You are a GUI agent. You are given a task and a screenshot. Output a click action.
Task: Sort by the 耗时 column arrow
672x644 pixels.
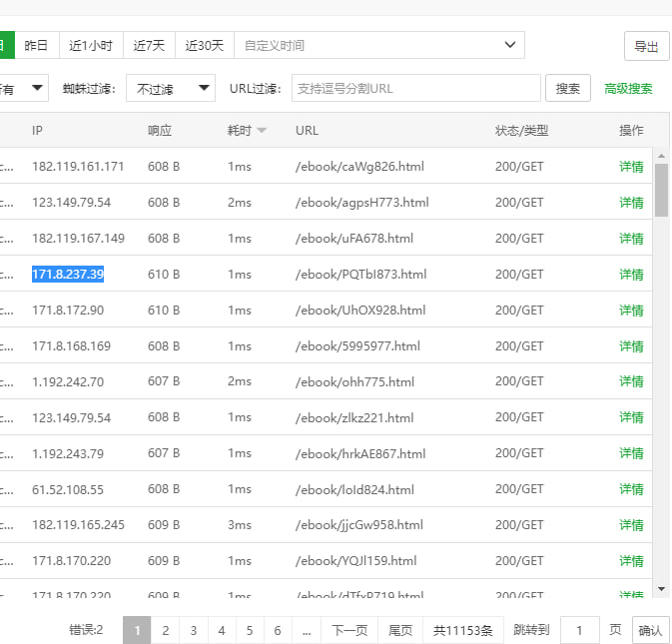click(262, 131)
